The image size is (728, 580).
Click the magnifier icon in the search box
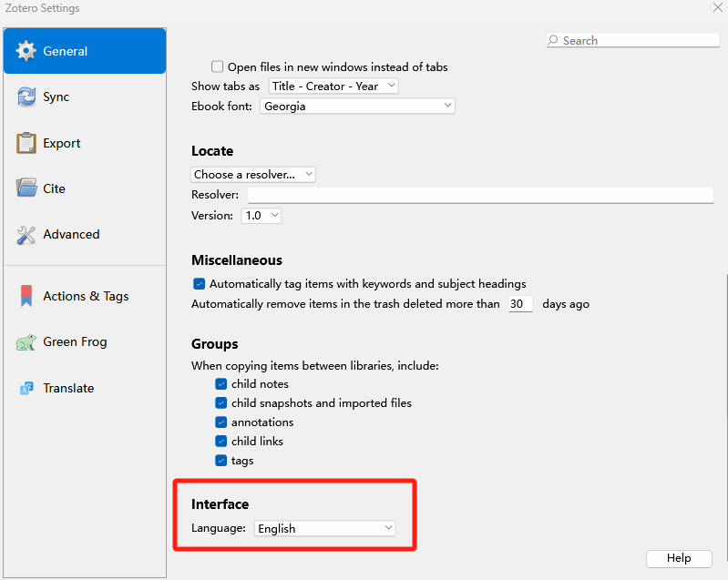click(x=552, y=40)
